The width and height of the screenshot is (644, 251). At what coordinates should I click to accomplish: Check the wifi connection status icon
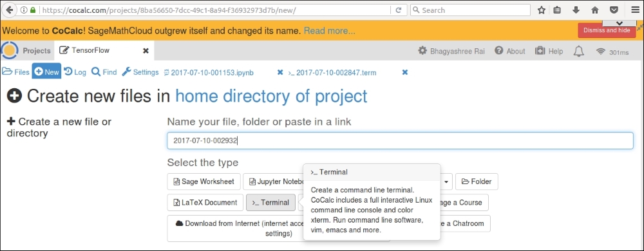[601, 51]
